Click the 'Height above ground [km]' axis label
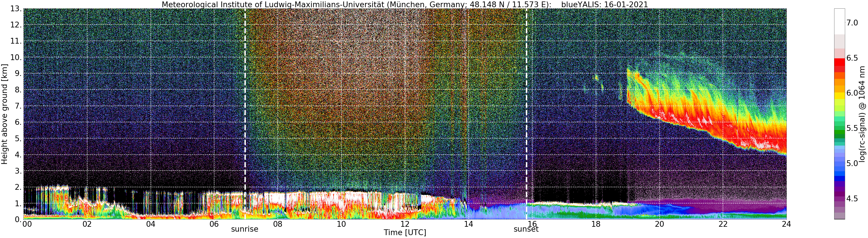This screenshot has height=238, width=868. 4,114
